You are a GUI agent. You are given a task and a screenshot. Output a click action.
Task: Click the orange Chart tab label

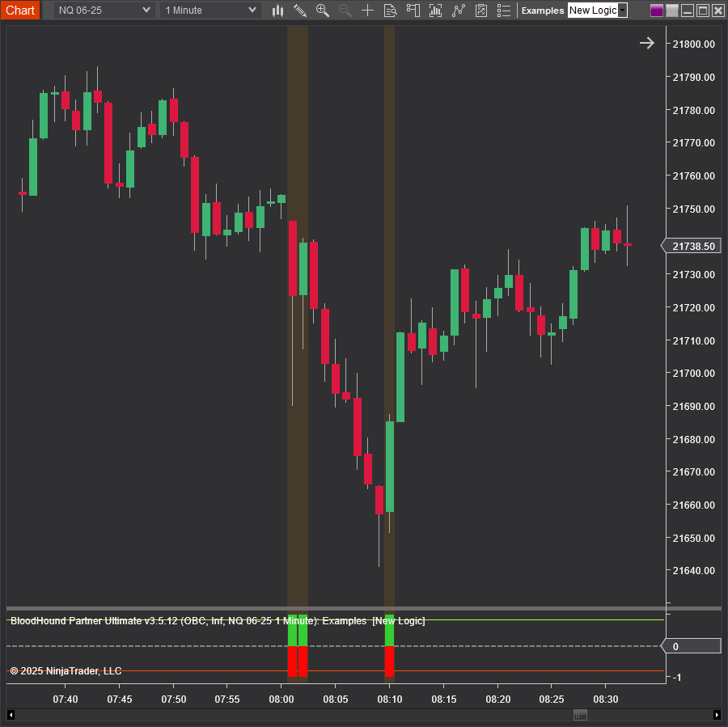(20, 11)
